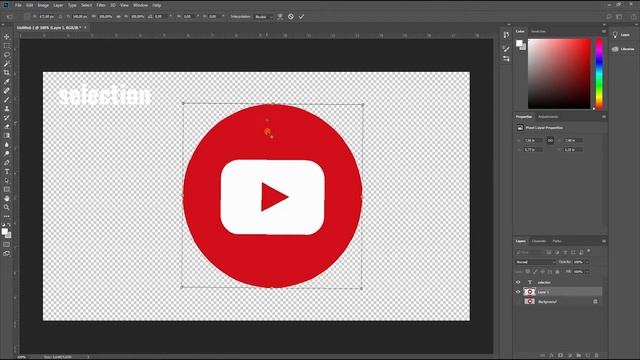
Task: Open the layer Fill dropdown arrow
Action: (587, 272)
